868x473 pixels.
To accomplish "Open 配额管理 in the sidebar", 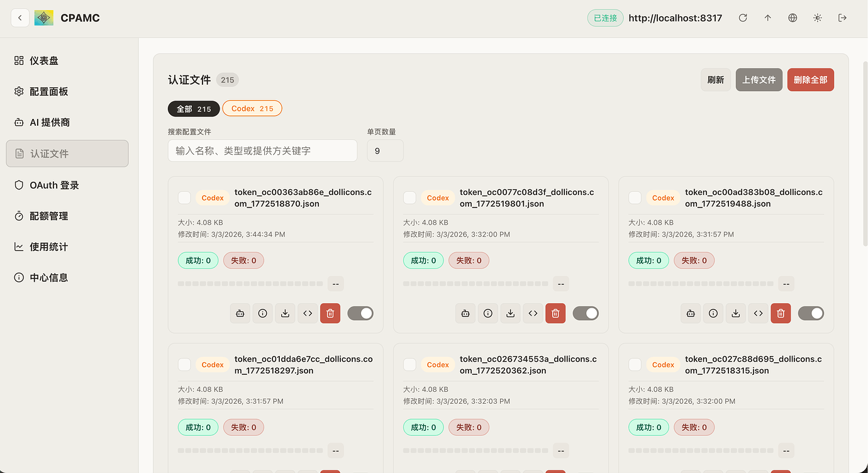I will tap(67, 216).
